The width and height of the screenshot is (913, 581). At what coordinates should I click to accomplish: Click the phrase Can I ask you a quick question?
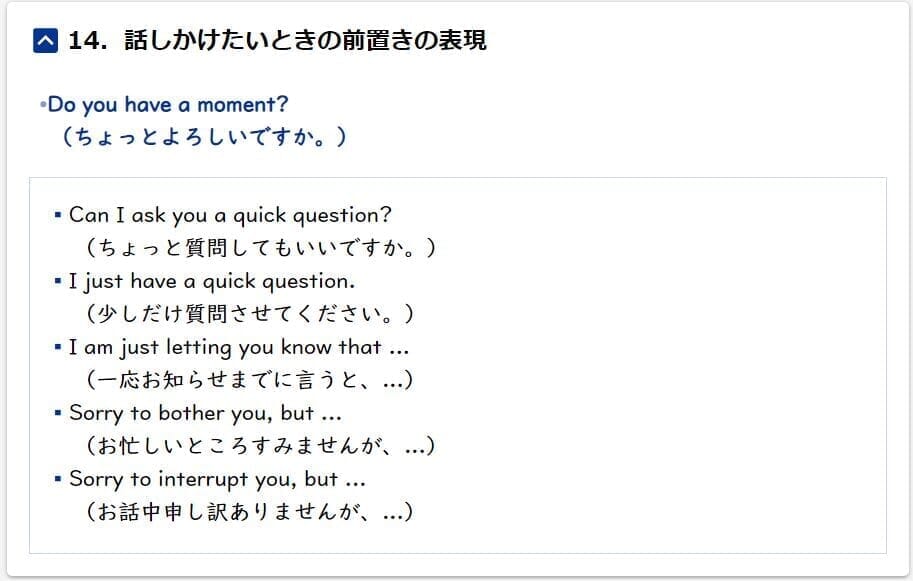(x=230, y=216)
